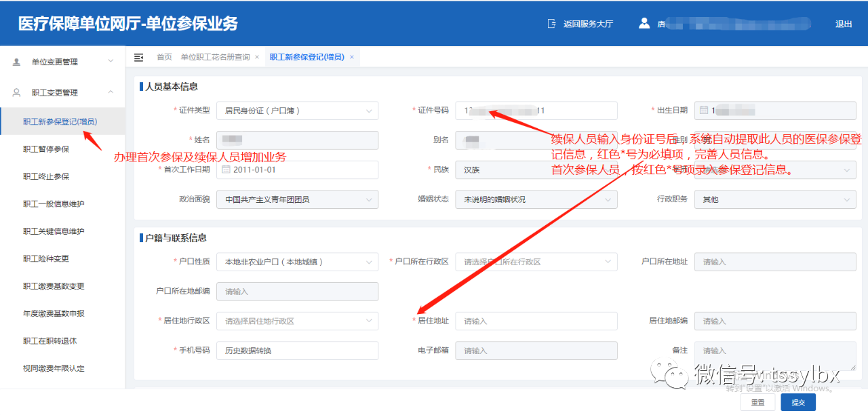Click the return to service hall icon

[551, 24]
